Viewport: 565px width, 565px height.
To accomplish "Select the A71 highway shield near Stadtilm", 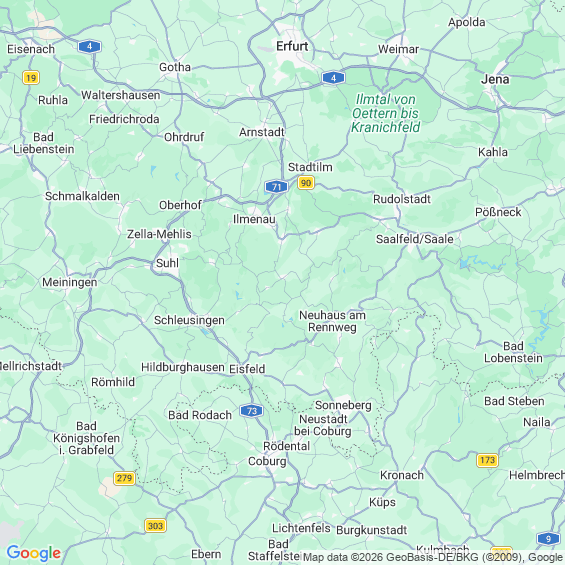I will tap(276, 187).
